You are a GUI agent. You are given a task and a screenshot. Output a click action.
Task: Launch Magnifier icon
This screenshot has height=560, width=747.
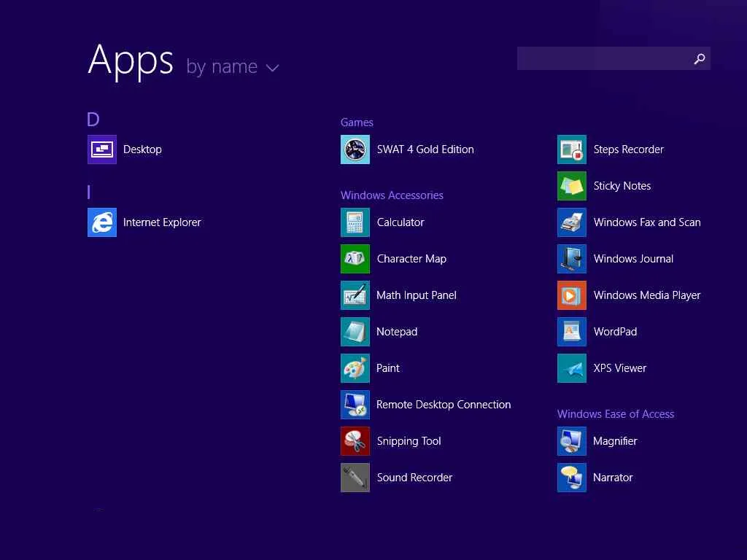coord(572,441)
